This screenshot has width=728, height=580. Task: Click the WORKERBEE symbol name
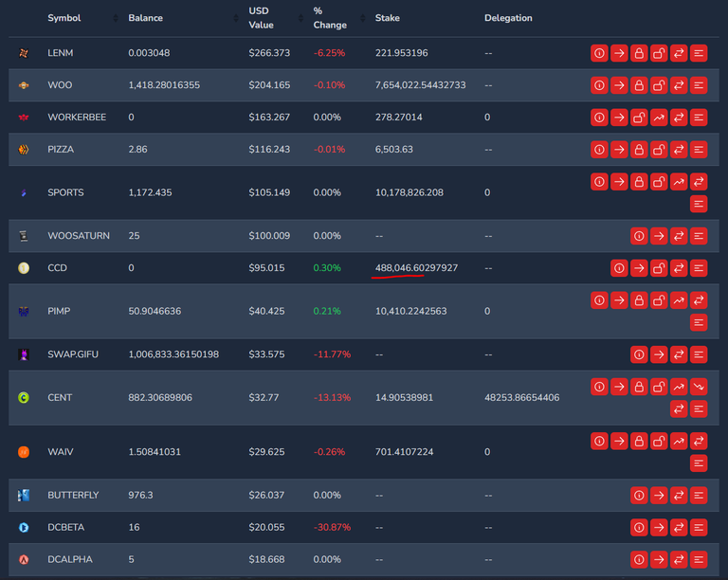(x=77, y=117)
